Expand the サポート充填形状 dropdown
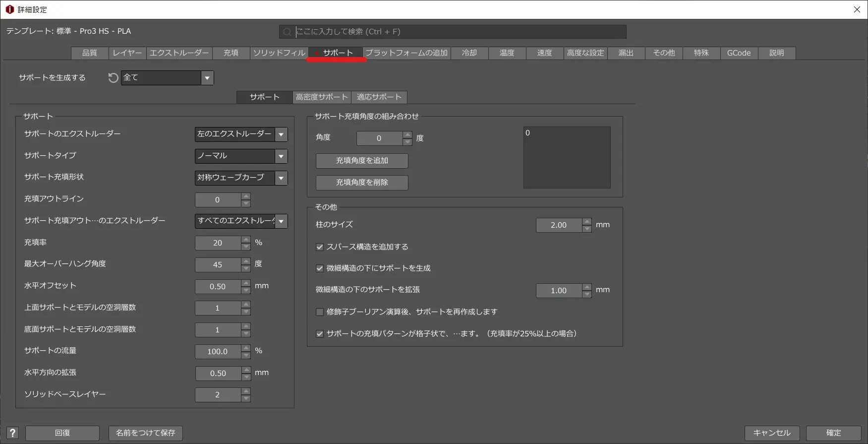The width and height of the screenshot is (868, 444). [281, 178]
